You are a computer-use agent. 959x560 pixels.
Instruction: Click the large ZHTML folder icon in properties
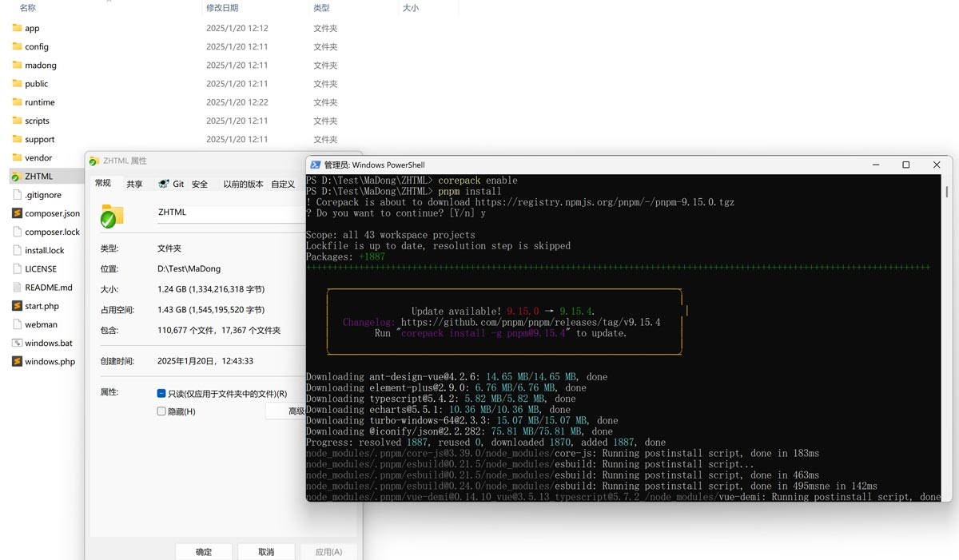click(113, 216)
